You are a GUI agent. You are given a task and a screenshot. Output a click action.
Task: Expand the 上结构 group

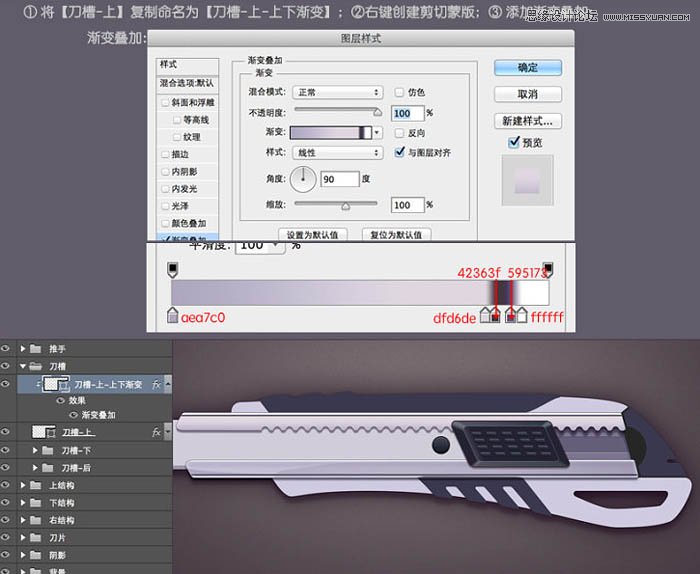[22, 485]
